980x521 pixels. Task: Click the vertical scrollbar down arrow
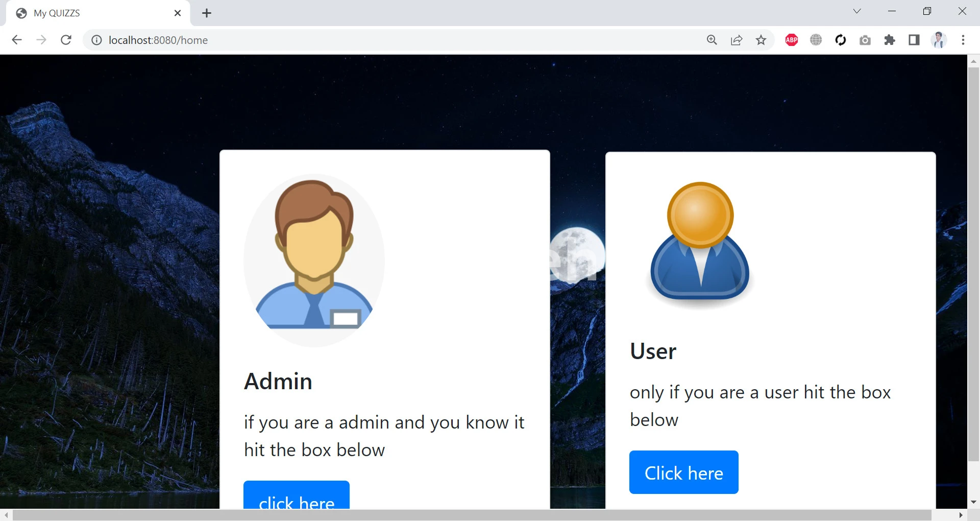(973, 502)
